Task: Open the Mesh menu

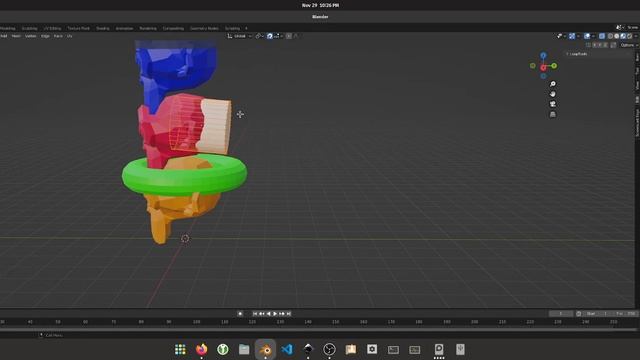Action: tap(16, 36)
